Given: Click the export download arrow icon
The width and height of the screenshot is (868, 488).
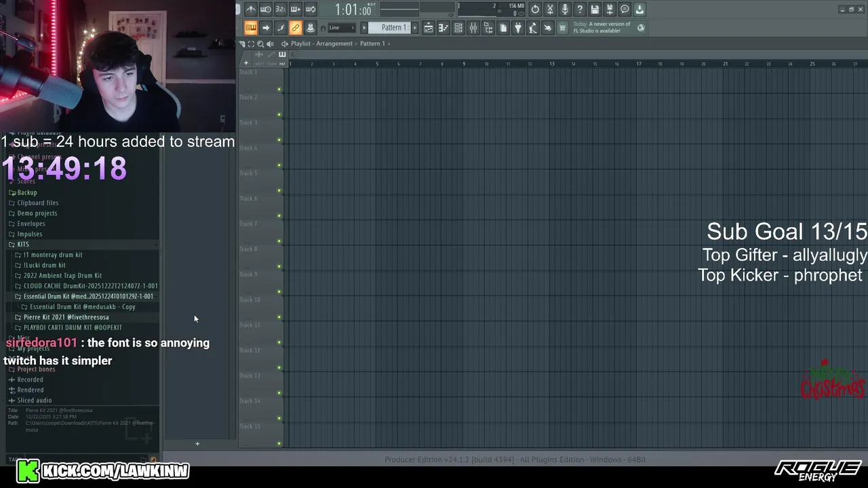Looking at the screenshot, I should click(x=639, y=9).
